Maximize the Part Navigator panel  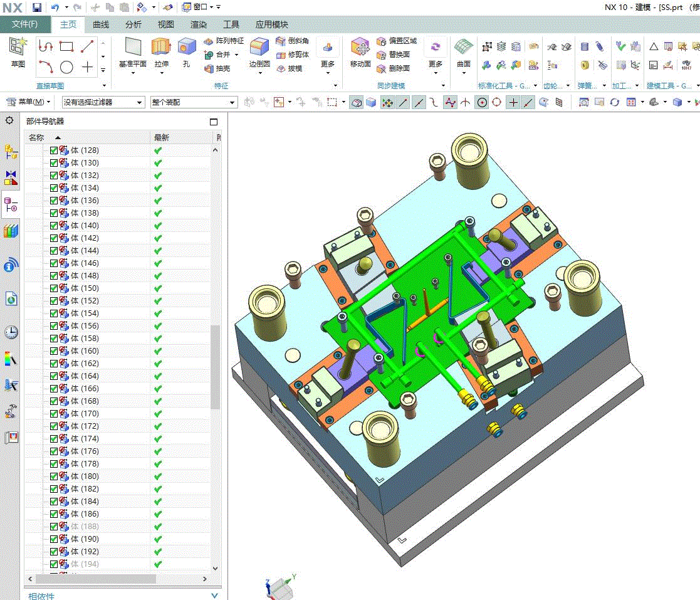pos(214,122)
